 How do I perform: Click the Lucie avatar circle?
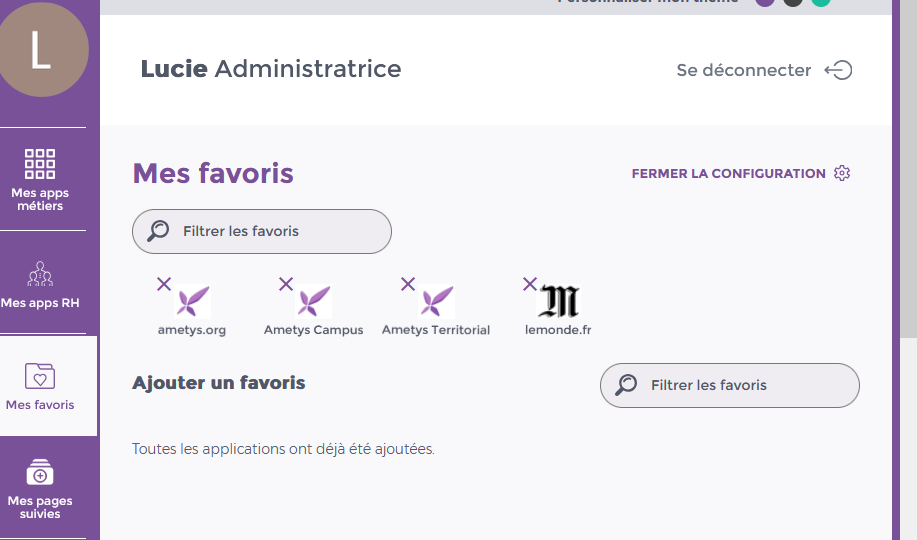[40, 50]
